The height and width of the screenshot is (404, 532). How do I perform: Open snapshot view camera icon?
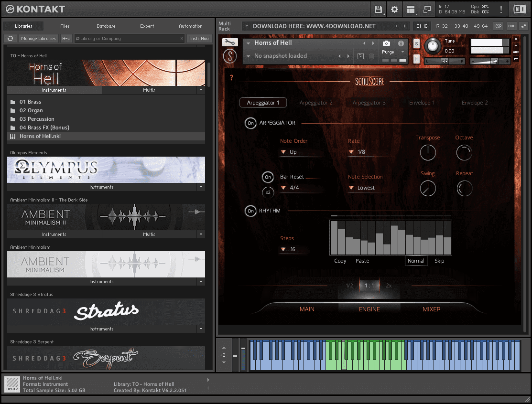tap(386, 43)
